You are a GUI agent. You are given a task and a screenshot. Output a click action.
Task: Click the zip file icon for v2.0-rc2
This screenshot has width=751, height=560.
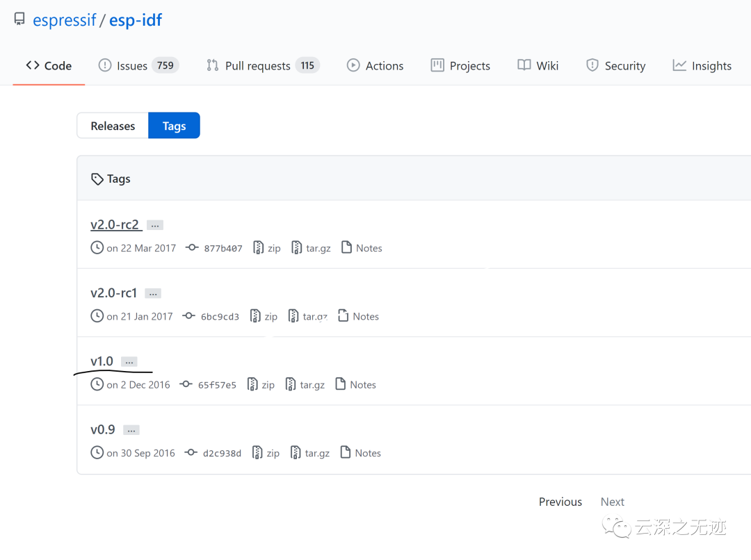pyautogui.click(x=258, y=247)
